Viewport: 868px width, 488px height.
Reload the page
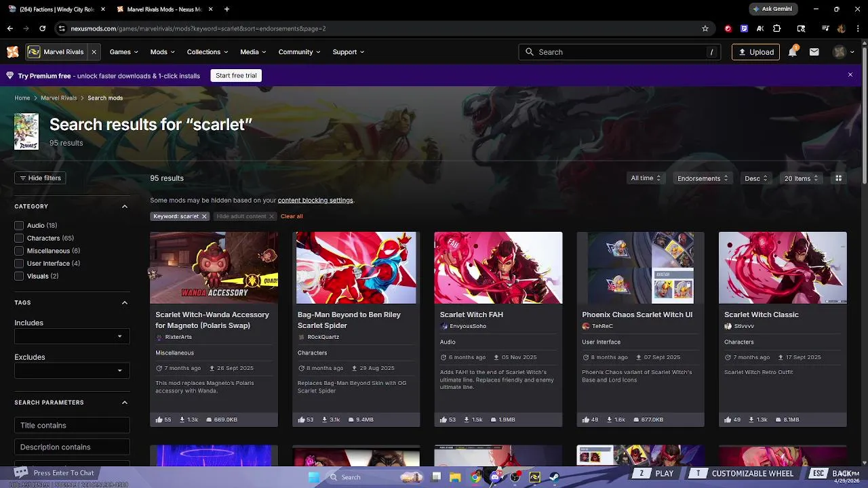click(x=42, y=28)
